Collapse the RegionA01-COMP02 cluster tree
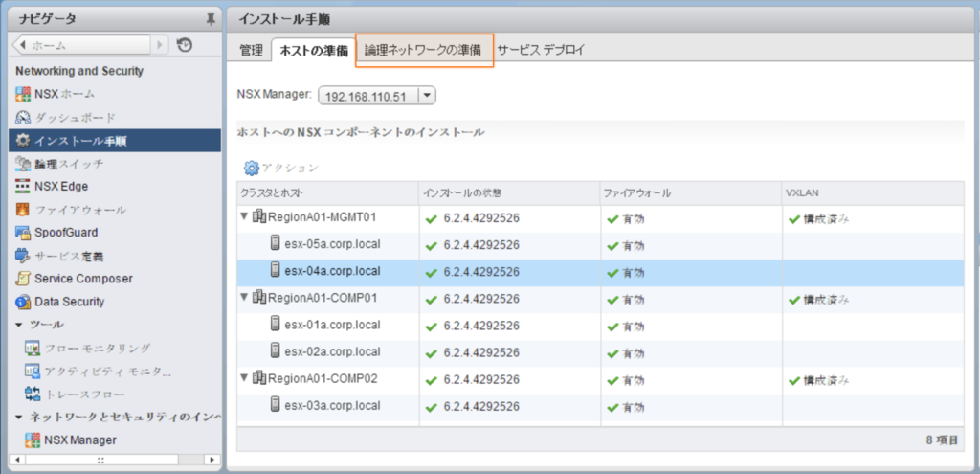980x474 pixels. click(x=244, y=377)
